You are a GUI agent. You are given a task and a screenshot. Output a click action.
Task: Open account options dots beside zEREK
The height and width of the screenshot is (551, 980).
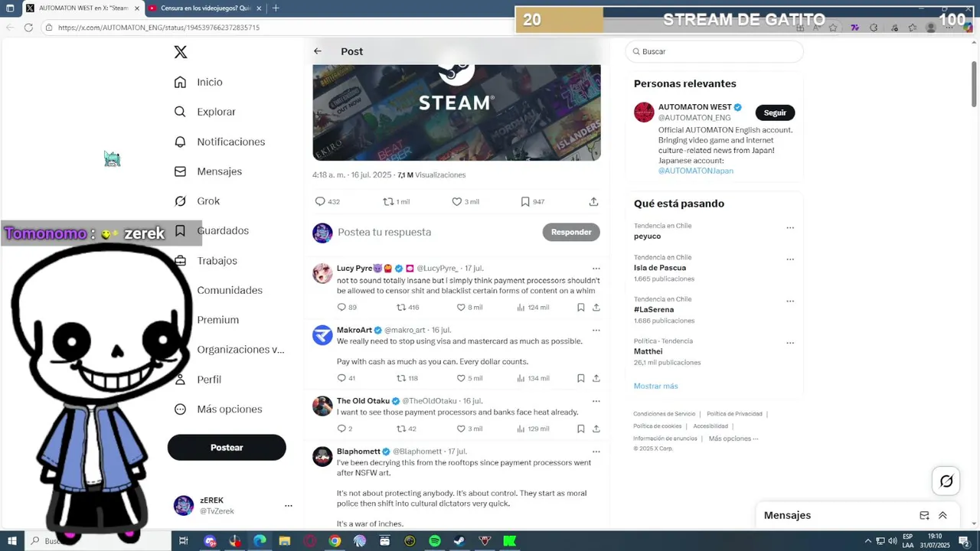coord(289,506)
